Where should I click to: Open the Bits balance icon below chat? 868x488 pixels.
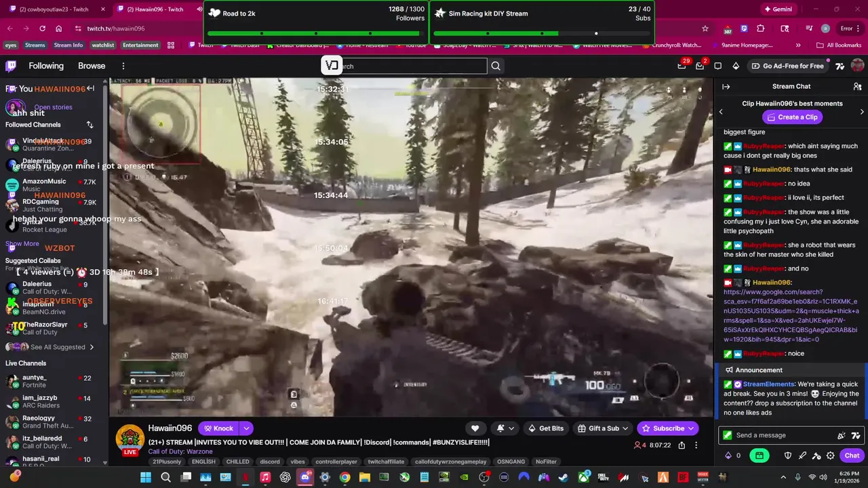pos(729,455)
